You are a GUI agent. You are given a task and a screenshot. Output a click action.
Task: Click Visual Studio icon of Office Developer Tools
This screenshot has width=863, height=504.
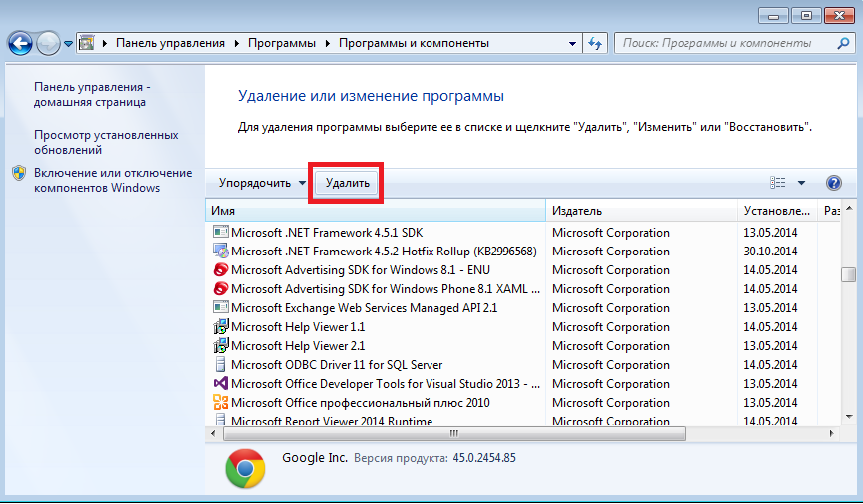point(220,383)
